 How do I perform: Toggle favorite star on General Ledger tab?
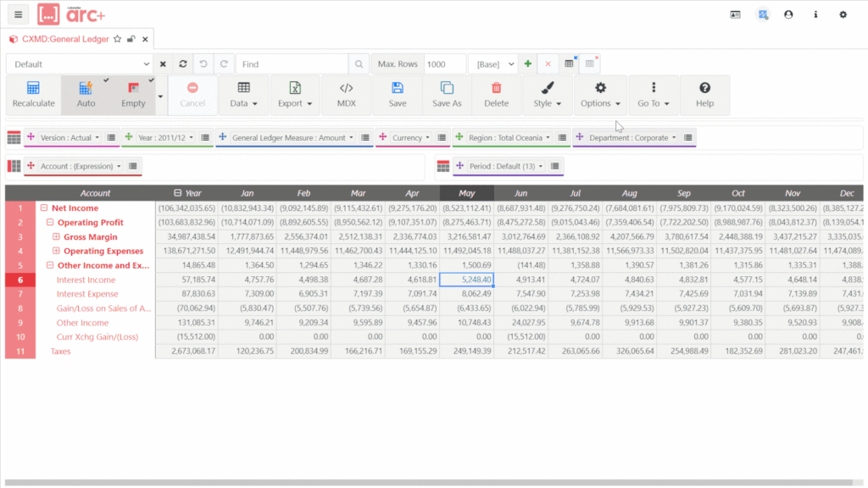118,39
